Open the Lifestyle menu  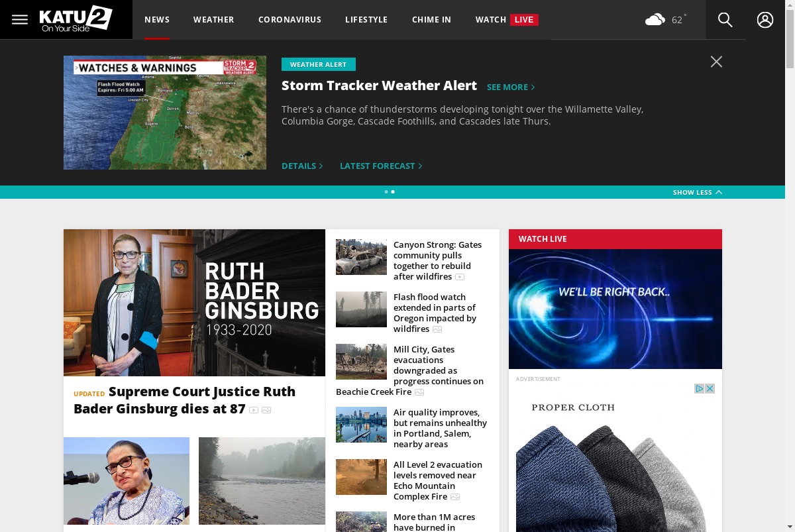coord(366,20)
